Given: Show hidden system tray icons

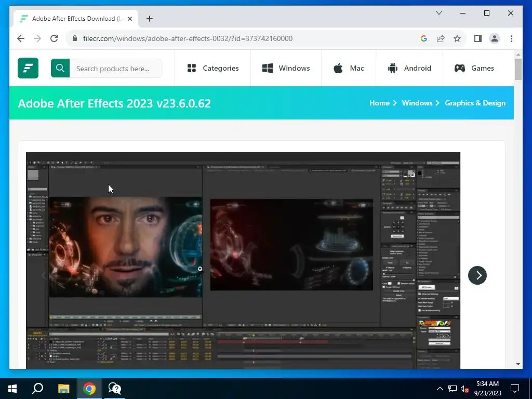Looking at the screenshot, I should [440, 389].
